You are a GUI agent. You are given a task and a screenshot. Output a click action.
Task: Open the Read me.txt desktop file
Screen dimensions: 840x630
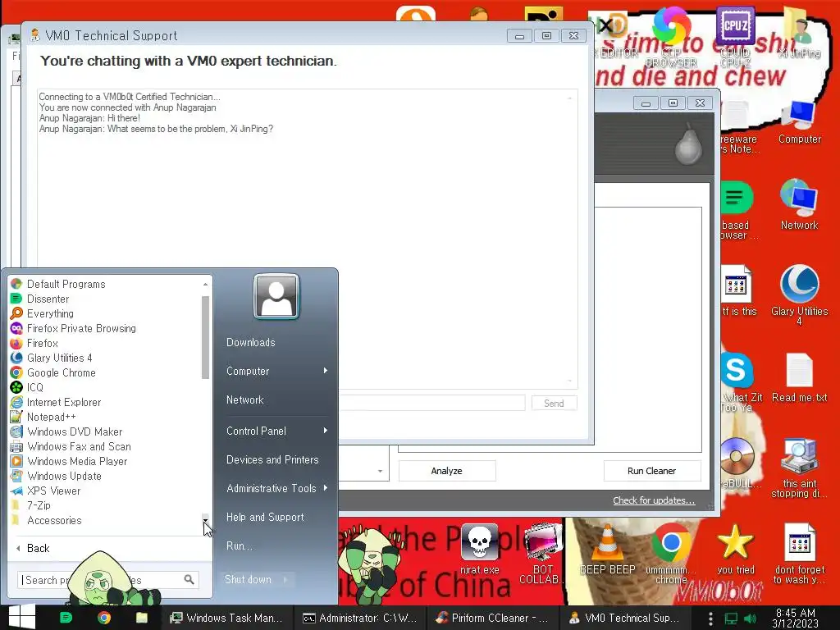[x=799, y=377]
